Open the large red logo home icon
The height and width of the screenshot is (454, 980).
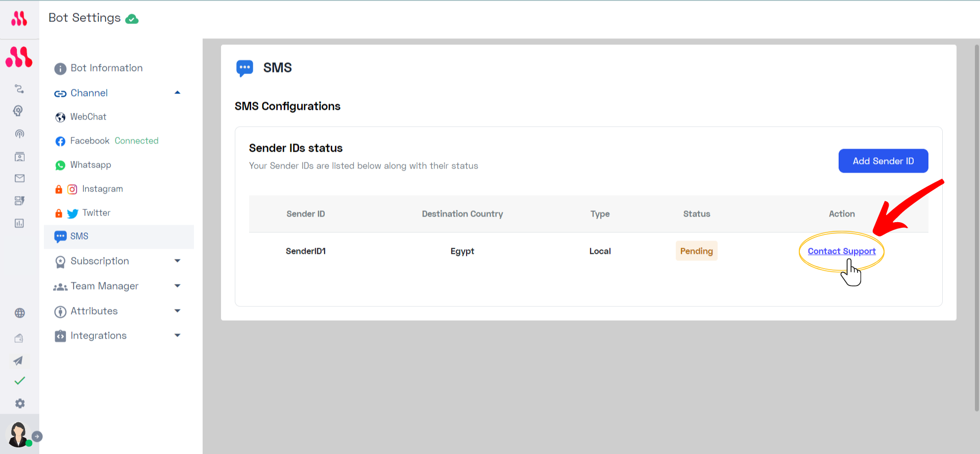tap(19, 57)
